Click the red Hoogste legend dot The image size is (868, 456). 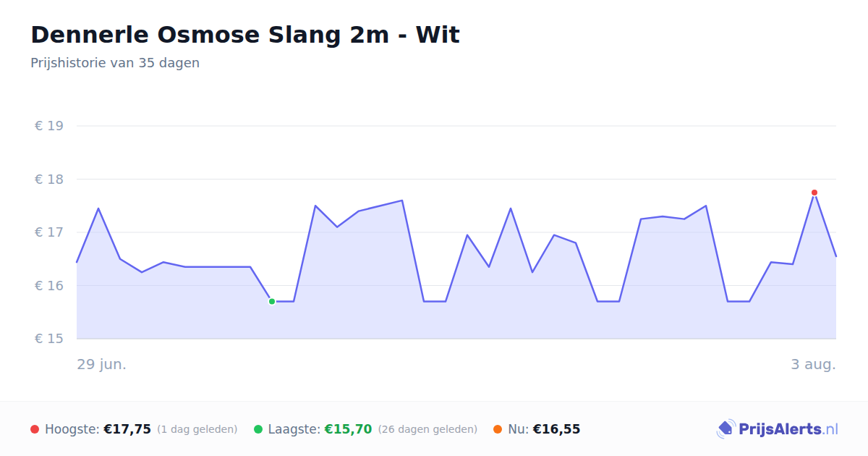35,429
